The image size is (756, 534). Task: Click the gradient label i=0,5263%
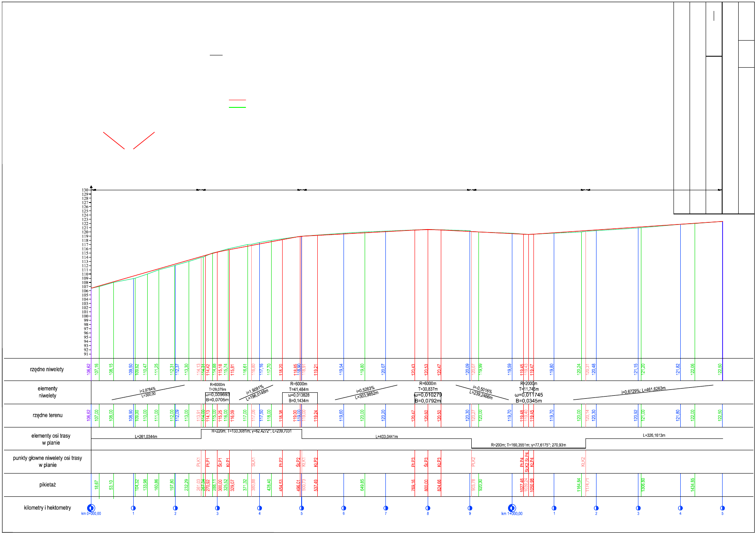point(366,389)
